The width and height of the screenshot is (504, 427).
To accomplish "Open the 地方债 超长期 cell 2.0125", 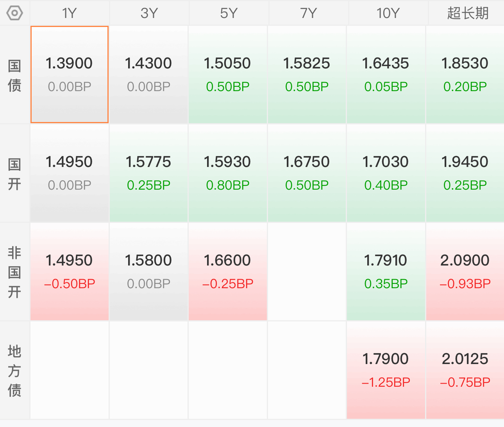I will [x=465, y=370].
